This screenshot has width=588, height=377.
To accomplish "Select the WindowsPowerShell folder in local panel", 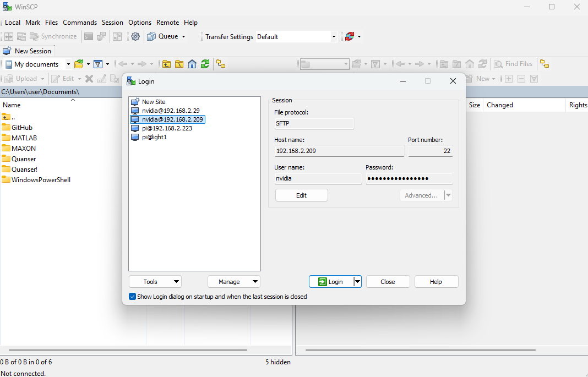I will click(41, 180).
